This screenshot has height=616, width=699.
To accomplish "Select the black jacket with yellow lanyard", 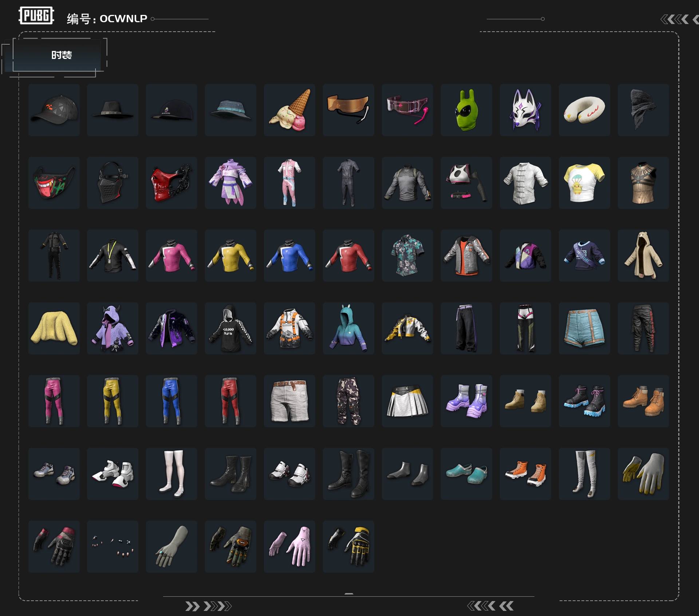I will (x=112, y=255).
